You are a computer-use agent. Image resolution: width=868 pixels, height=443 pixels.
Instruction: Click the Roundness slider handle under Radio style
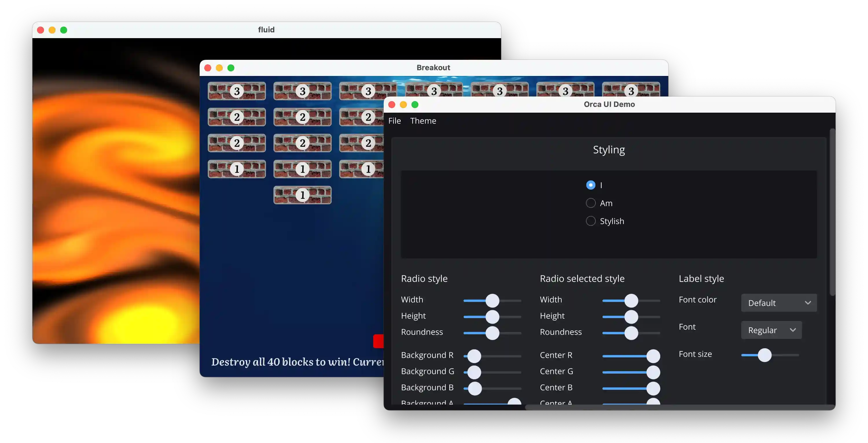[x=492, y=333]
